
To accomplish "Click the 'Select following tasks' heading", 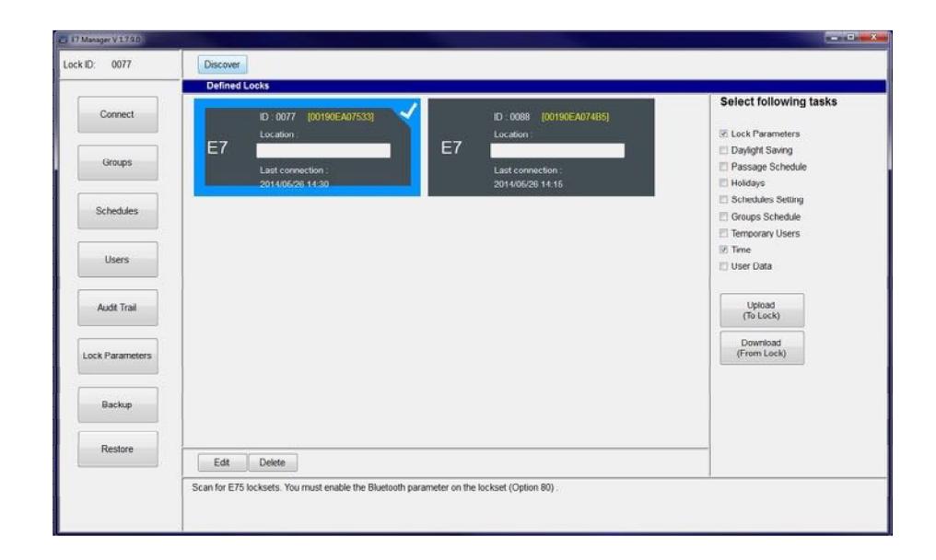I will (778, 102).
